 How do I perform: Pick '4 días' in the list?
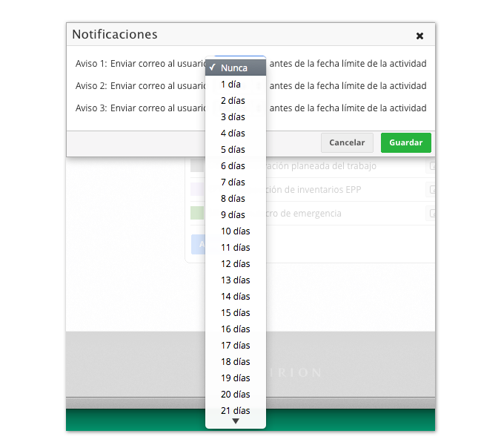tap(236, 133)
